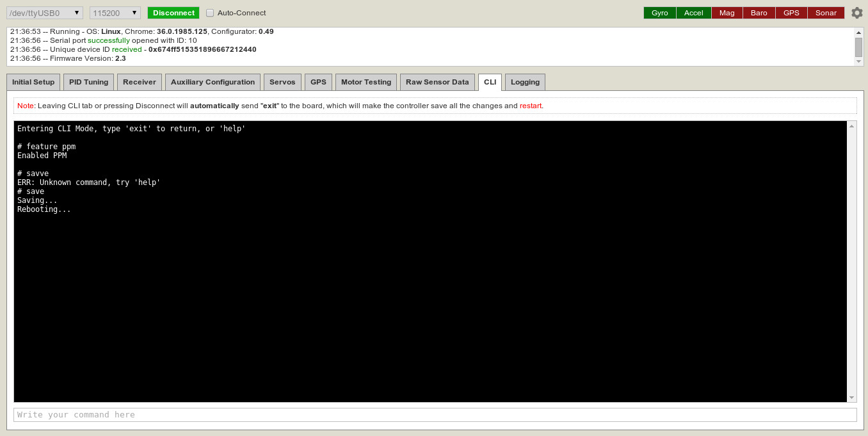The image size is (868, 436).
Task: Click the 'Running - OS: Linux' log line
Action: (x=141, y=31)
